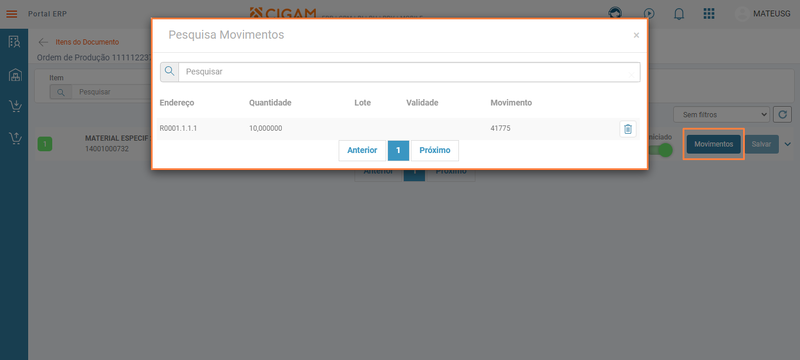This screenshot has width=800, height=360.
Task: Click the Item search magnifier icon
Action: point(61,92)
